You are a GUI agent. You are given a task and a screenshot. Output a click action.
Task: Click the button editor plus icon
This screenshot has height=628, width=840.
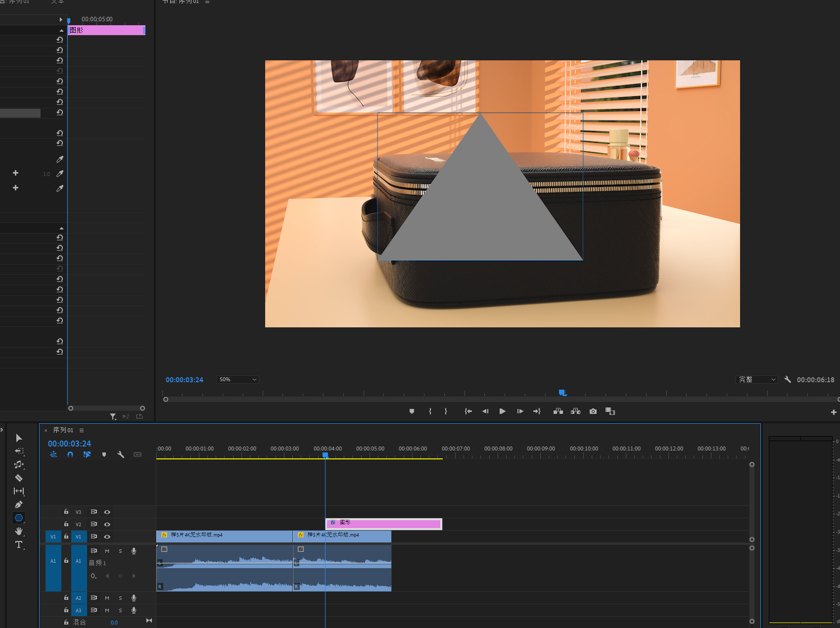[x=834, y=412]
